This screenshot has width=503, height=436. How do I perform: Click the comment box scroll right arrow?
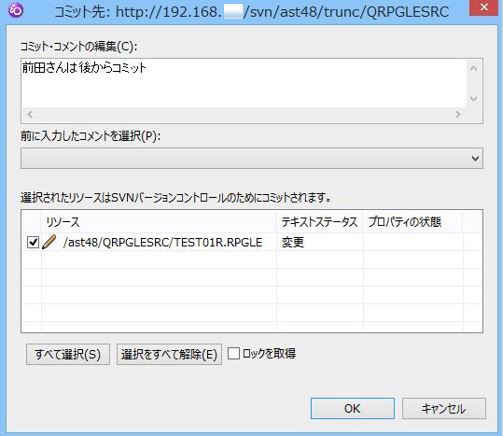[x=458, y=114]
